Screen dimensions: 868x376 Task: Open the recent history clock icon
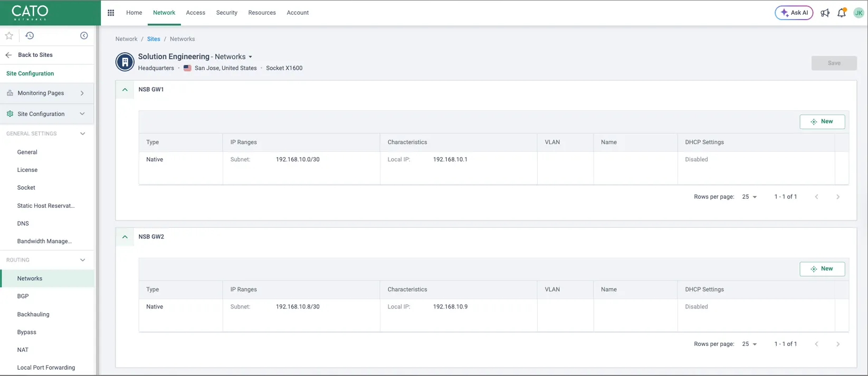click(30, 36)
